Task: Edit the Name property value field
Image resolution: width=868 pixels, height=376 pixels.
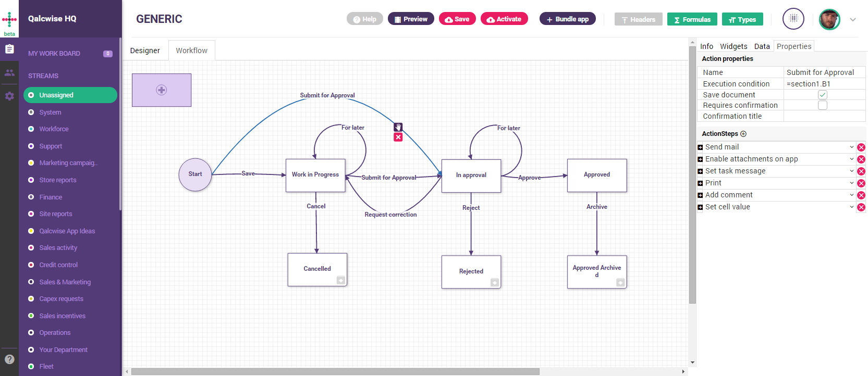Action: [824, 72]
